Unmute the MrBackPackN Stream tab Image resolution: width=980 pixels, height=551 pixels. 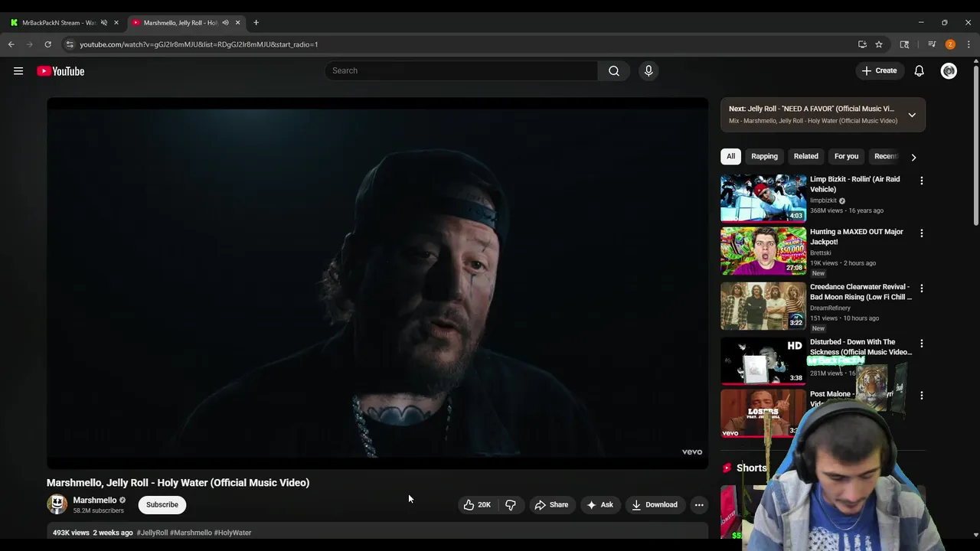coord(104,23)
